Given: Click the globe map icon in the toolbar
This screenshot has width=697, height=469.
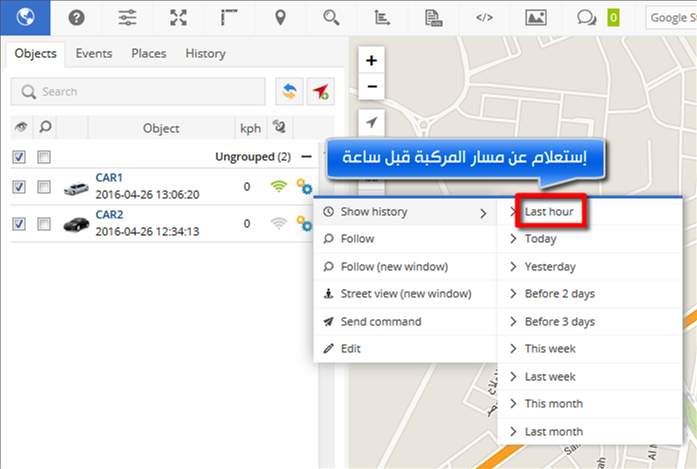Looking at the screenshot, I should point(25,17).
